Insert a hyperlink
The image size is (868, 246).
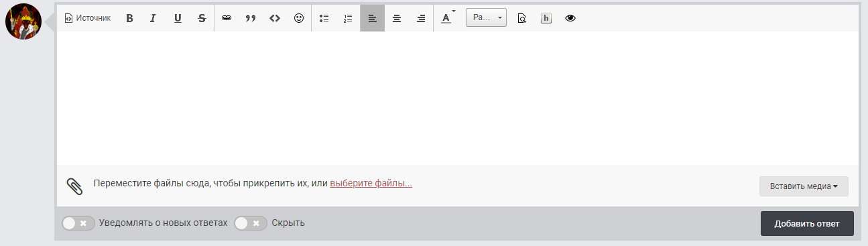tap(227, 19)
